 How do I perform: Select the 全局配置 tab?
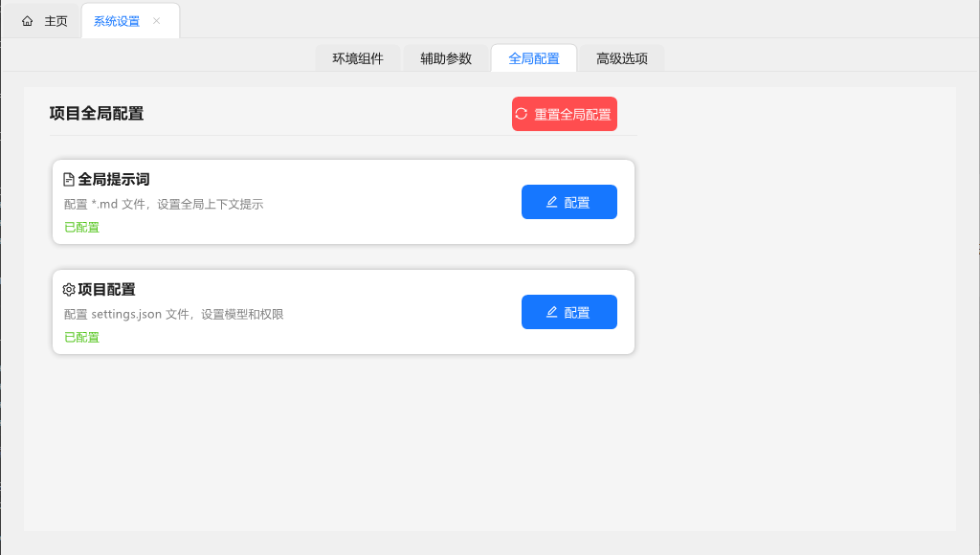533,57
